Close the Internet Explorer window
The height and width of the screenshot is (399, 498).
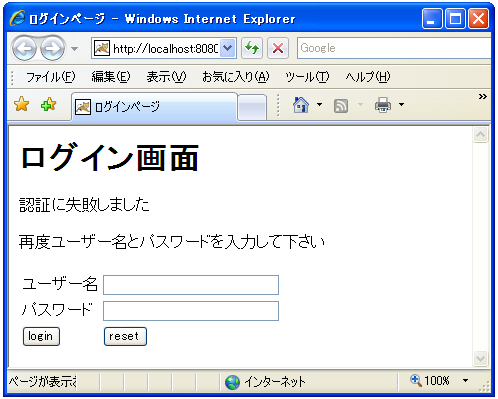click(x=479, y=18)
